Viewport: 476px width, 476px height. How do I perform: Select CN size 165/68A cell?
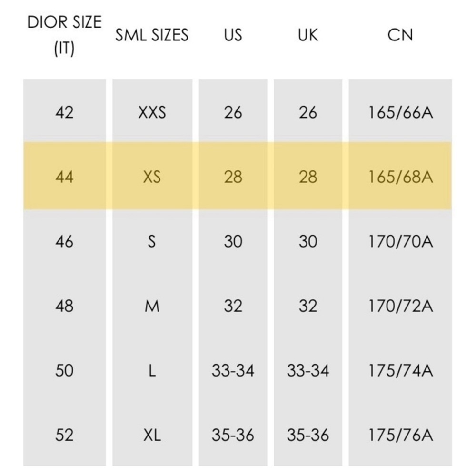[400, 177]
